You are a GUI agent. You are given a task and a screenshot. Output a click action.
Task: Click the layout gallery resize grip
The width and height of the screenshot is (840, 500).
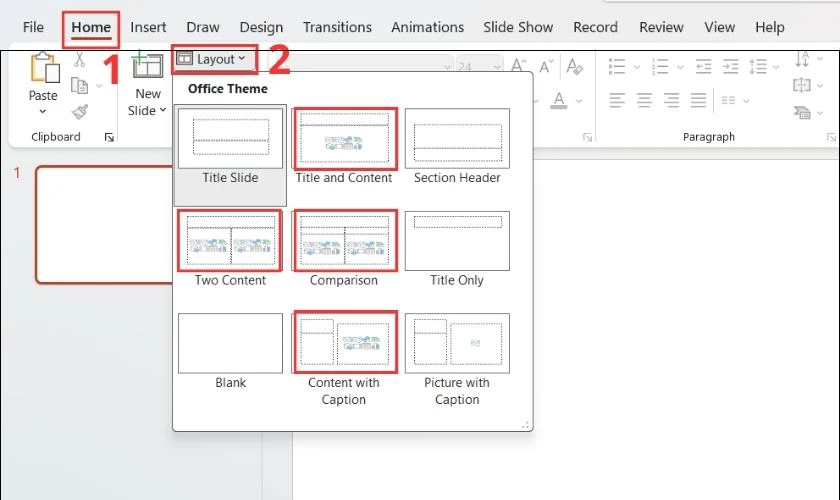[x=526, y=425]
